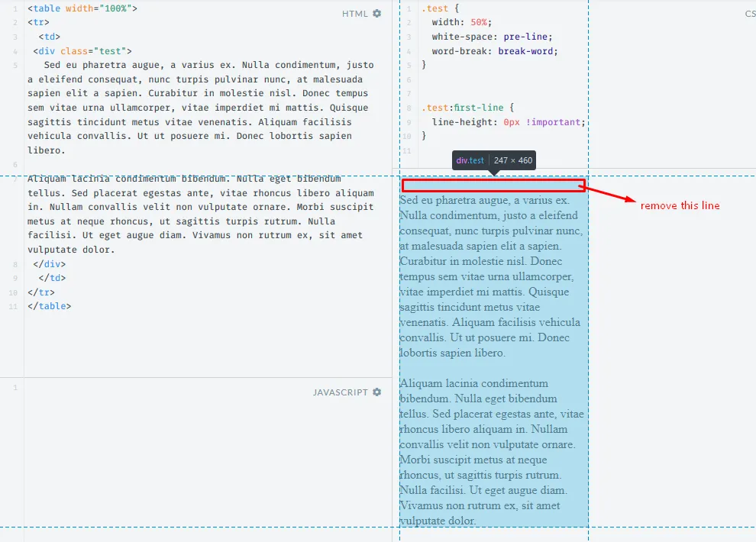The width and height of the screenshot is (756, 542).
Task: Click the 'div.test' inspector tooltip
Action: pos(494,160)
